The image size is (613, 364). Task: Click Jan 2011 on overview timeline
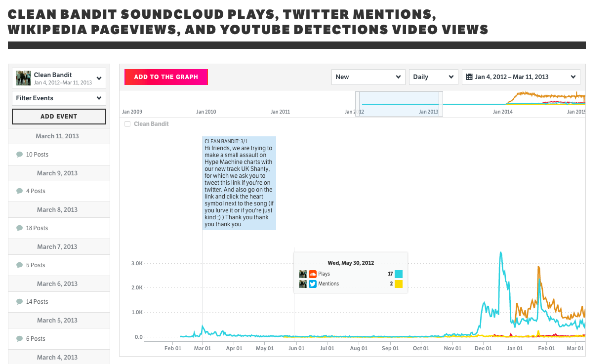tap(281, 112)
